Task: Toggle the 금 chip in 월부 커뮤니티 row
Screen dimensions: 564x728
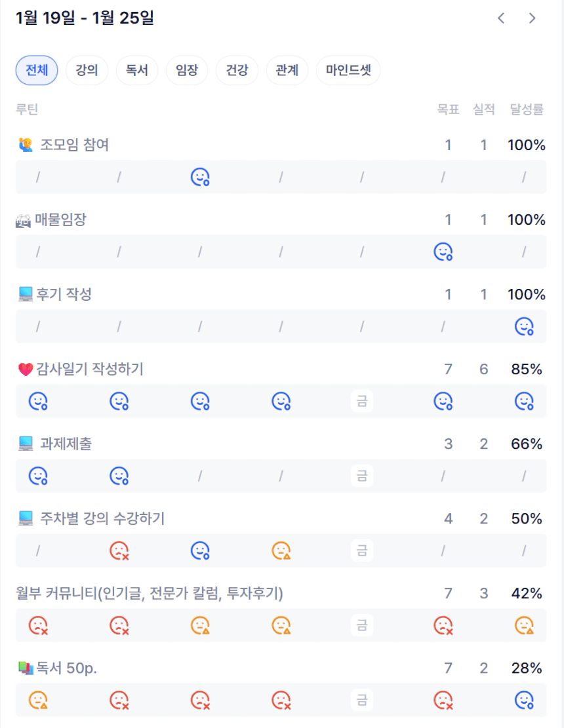Action: point(362,626)
